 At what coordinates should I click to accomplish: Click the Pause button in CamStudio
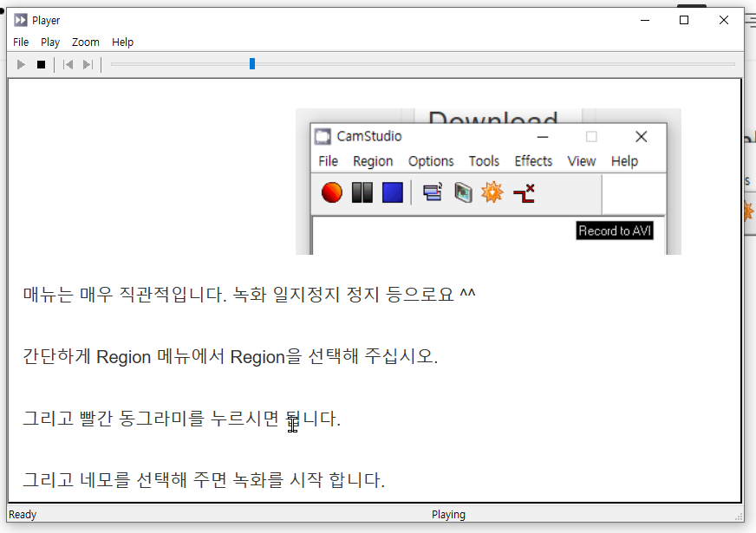coord(362,192)
